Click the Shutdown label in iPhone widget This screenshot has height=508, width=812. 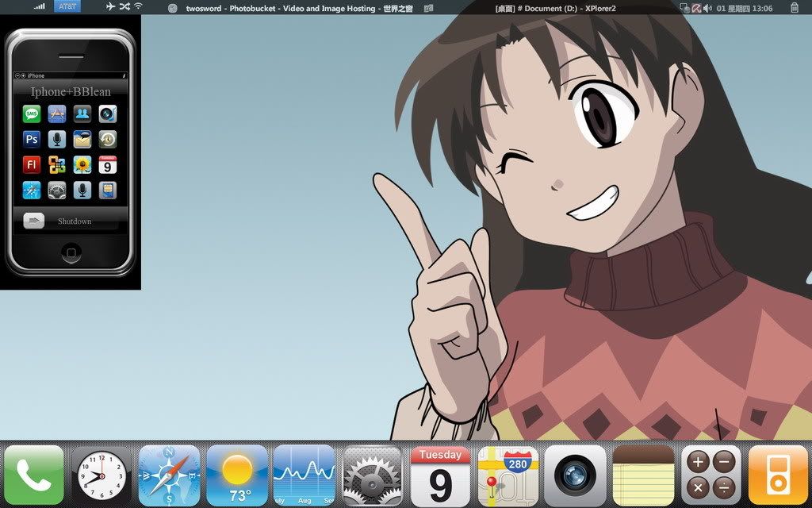pyautogui.click(x=75, y=221)
